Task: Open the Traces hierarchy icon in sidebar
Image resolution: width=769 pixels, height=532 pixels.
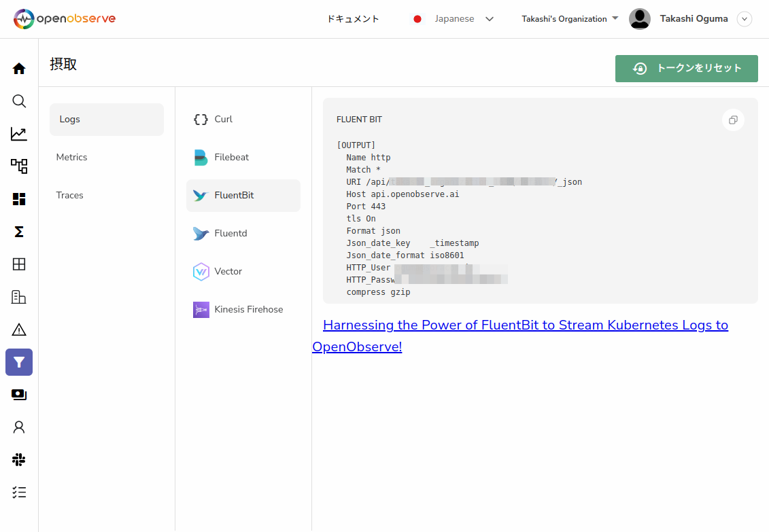Action: click(x=19, y=166)
